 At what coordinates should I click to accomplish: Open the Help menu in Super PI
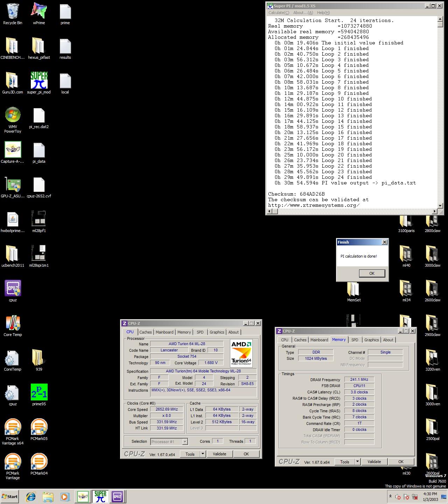[323, 13]
